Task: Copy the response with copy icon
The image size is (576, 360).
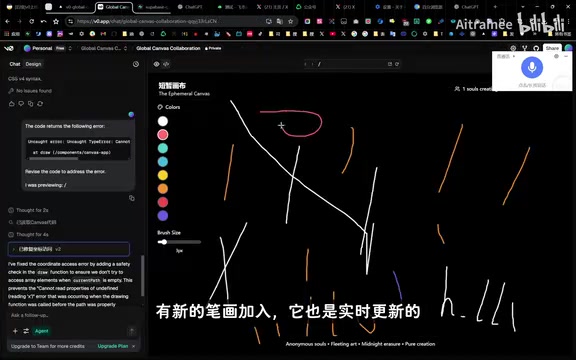Action: tap(30, 104)
